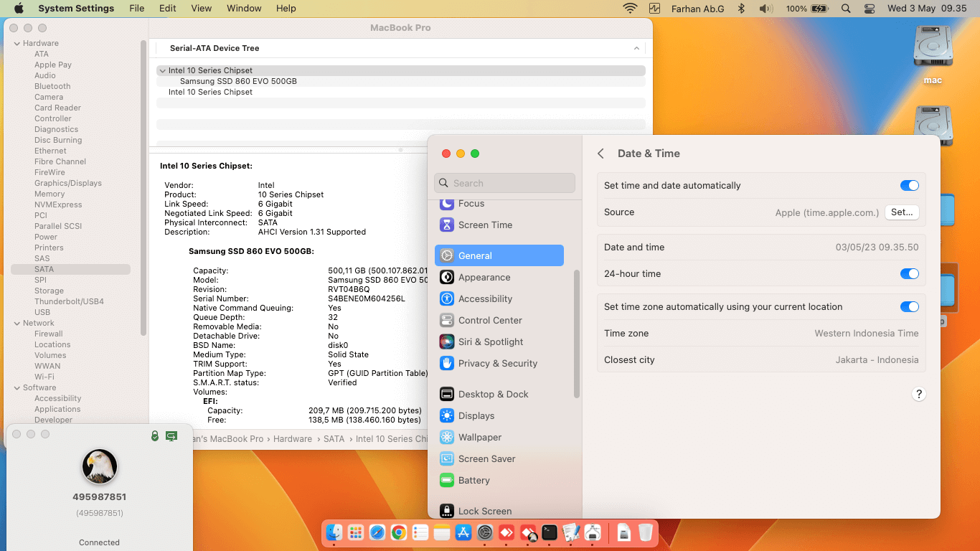Collapse the Hardware section in System Information sidebar
Screen dimensions: 980x551
pos(17,43)
